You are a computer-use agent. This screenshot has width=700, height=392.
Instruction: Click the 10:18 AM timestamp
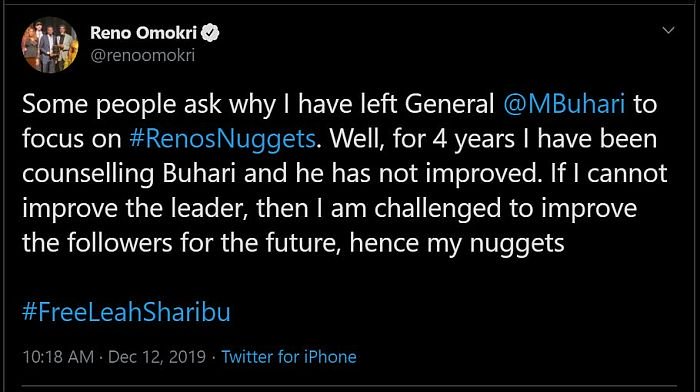pos(58,357)
